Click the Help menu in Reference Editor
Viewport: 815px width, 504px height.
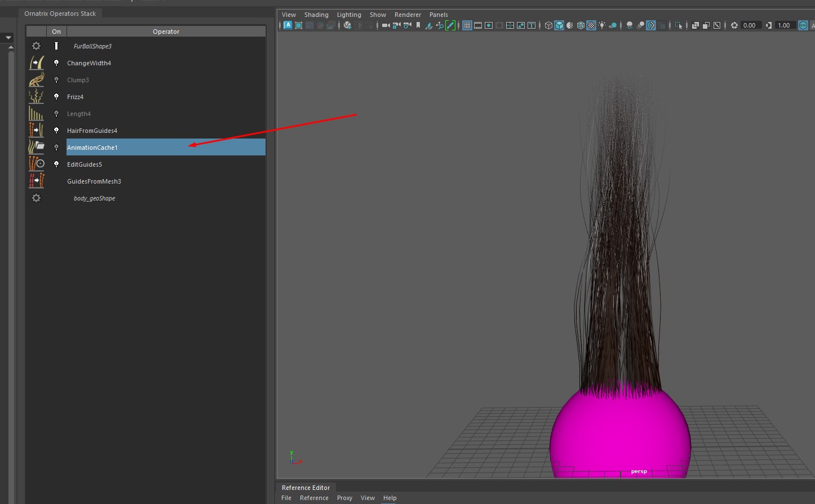pos(390,498)
